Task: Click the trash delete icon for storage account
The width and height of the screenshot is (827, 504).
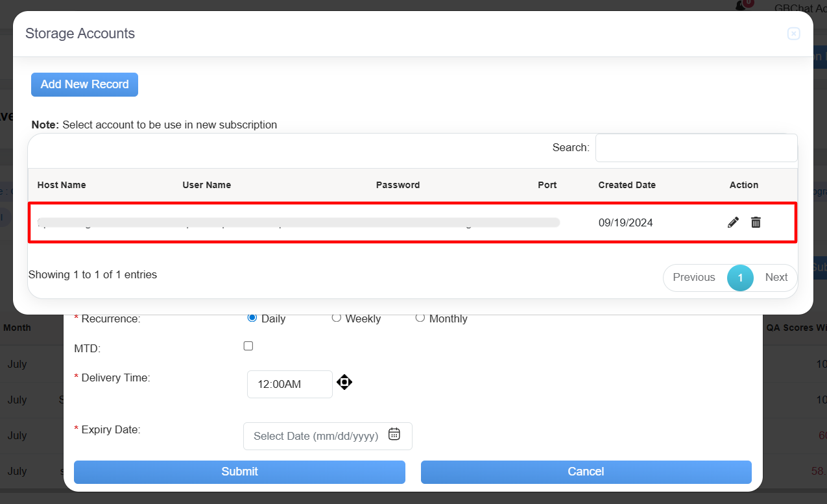Action: [x=756, y=222]
